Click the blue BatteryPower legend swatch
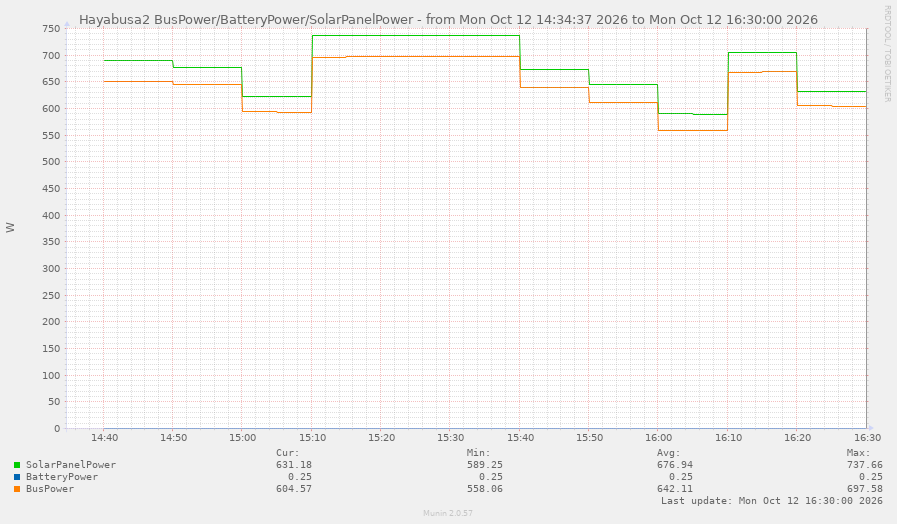 point(17,477)
